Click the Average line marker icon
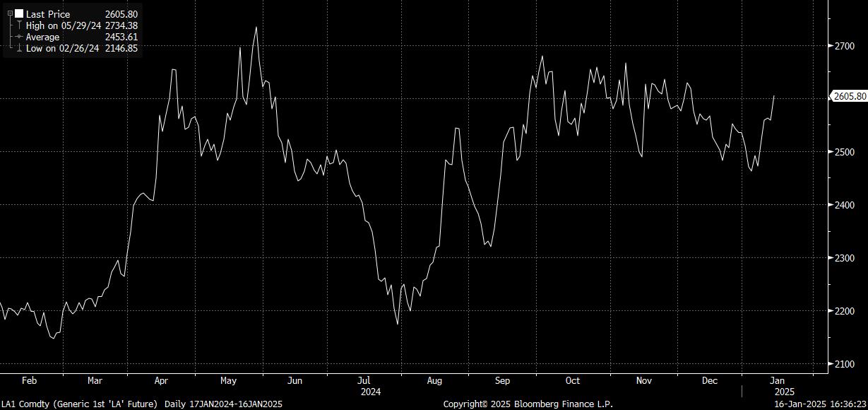Screen dimensions: 868x410 [x=19, y=37]
